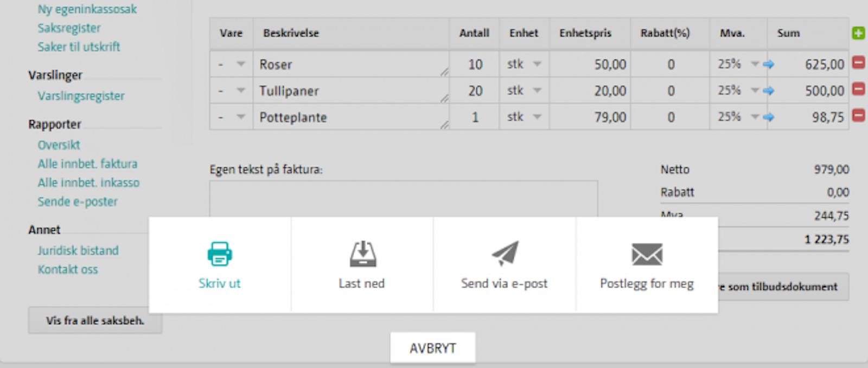Click blue arrow on the Roser row
The image size is (868, 368).
768,64
